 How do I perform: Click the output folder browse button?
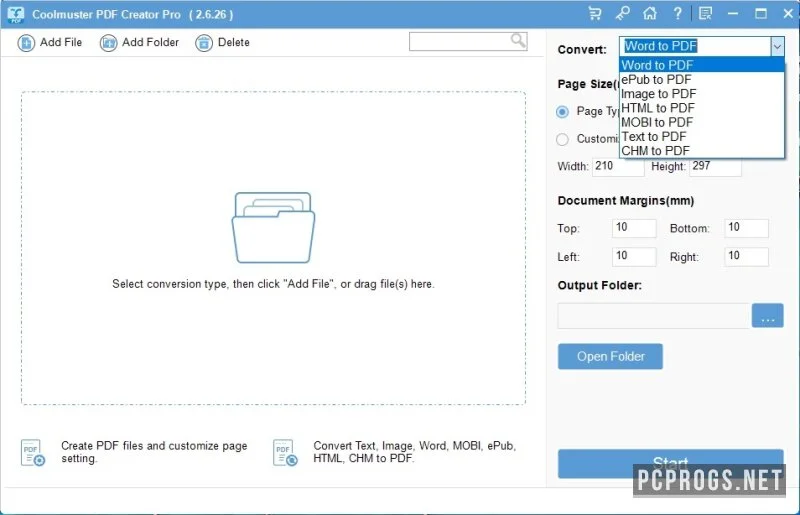[x=767, y=316]
